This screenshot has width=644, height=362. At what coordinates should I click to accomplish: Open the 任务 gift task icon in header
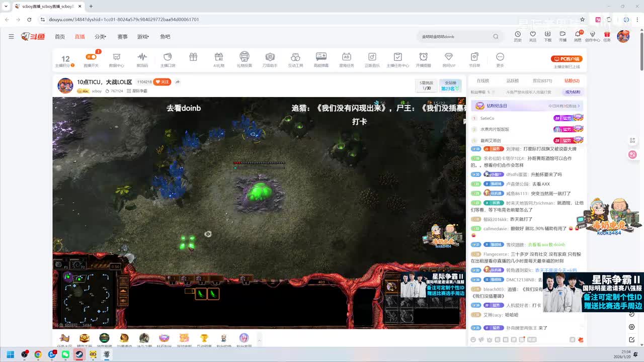[607, 36]
